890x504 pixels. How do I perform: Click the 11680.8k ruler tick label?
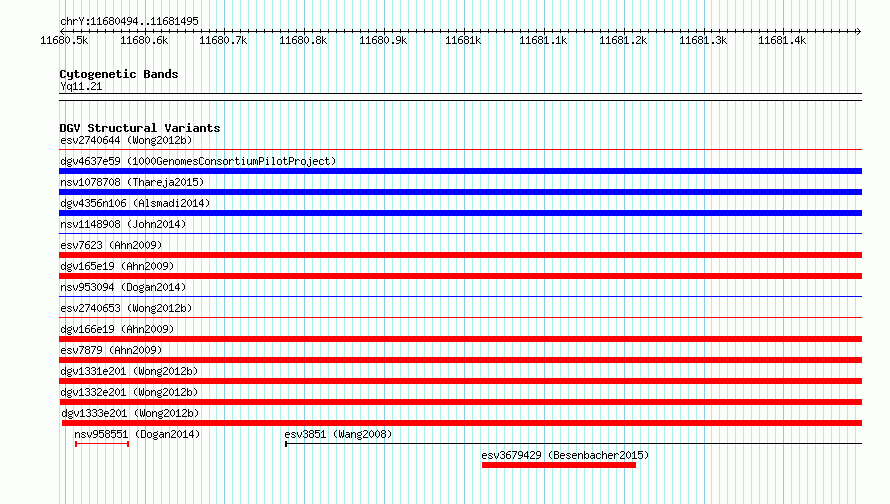pyautogui.click(x=303, y=40)
